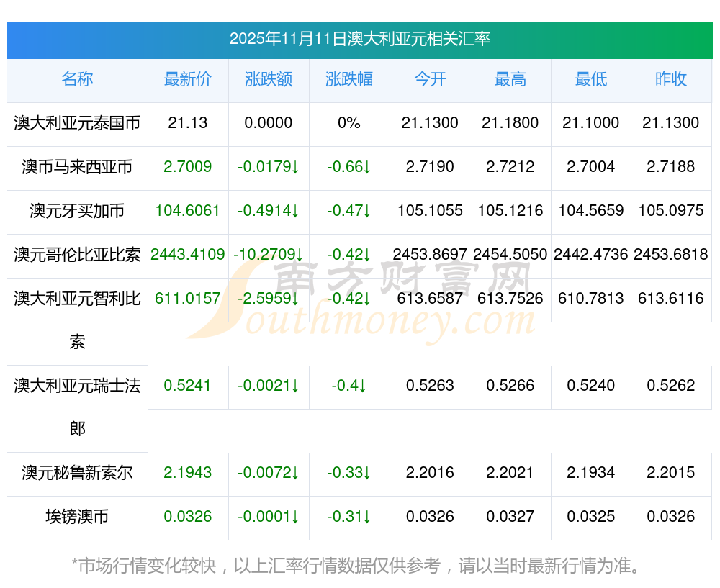Open the 澳元哥伦比亚比索 currency pair
720x588 pixels.
77,255
